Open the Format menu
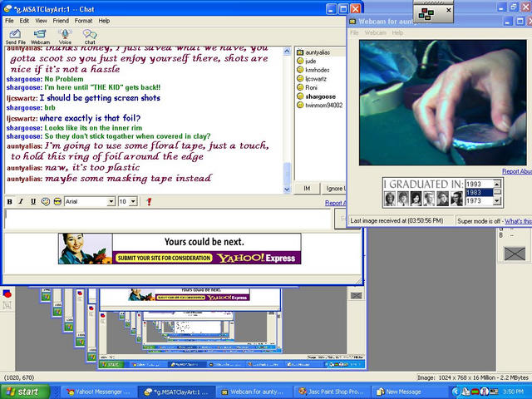Screen dimensions: 532x399 click(83, 21)
